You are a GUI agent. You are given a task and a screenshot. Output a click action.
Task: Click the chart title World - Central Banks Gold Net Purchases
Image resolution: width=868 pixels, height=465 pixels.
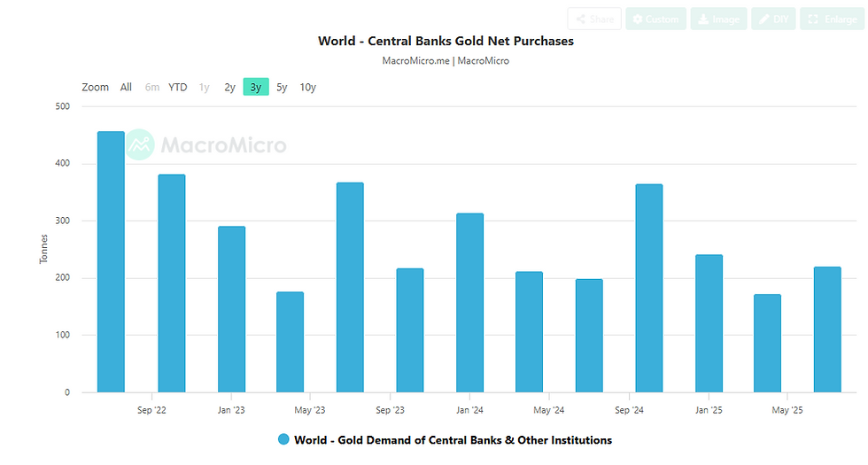point(446,41)
